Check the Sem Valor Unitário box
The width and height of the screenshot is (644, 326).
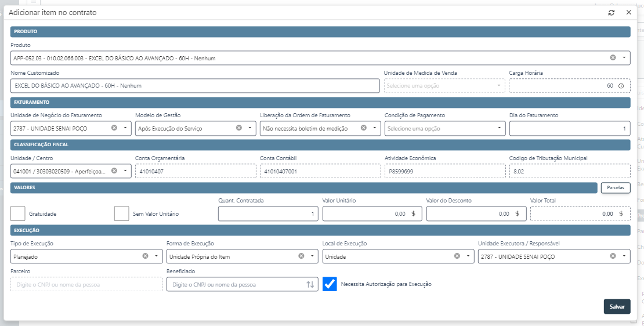click(121, 213)
